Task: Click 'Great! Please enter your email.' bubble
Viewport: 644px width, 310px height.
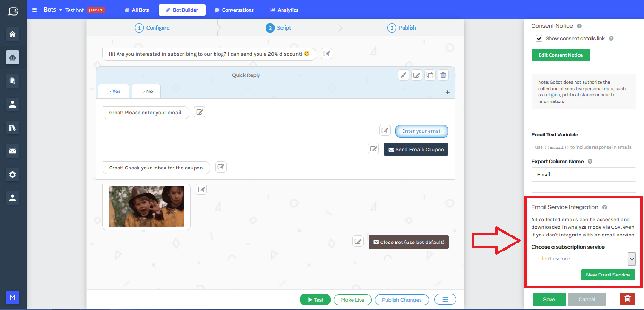Action: [146, 113]
